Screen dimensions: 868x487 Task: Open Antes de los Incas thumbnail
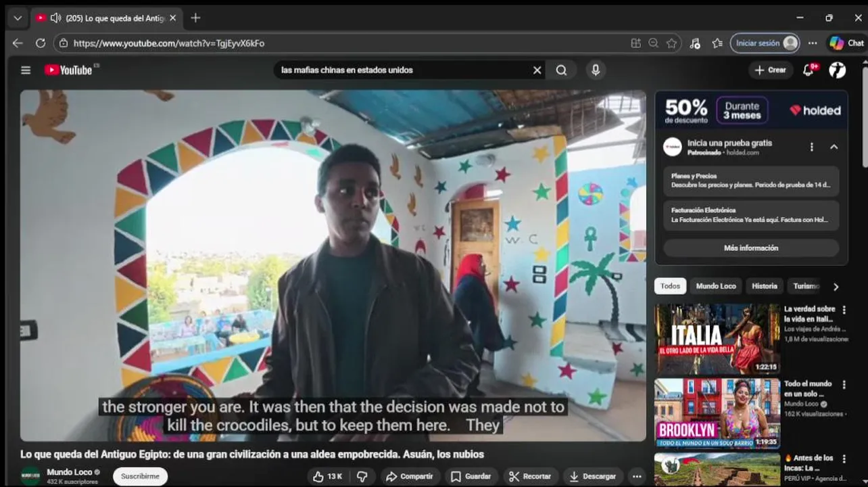point(717,469)
